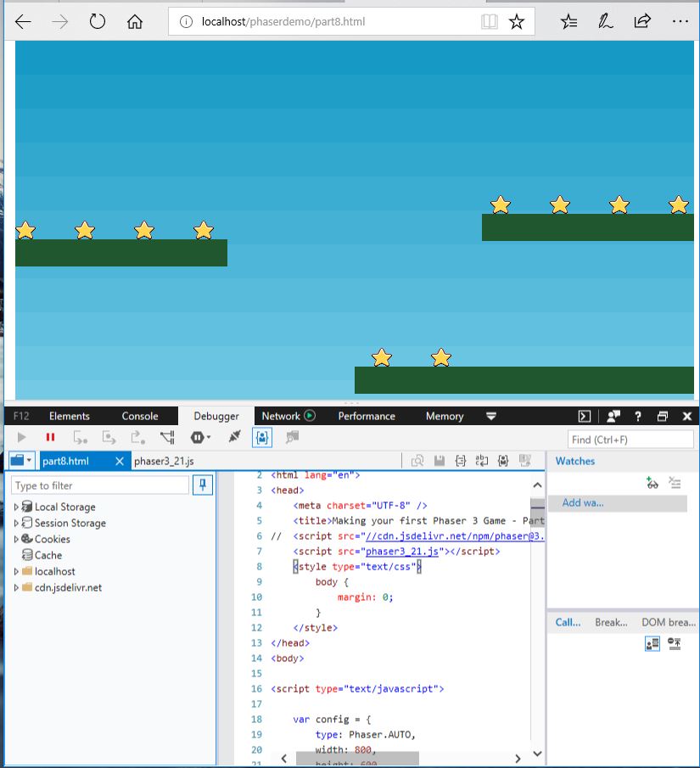The height and width of the screenshot is (768, 700).
Task: Open the file picker folder dropdown
Action: click(21, 461)
